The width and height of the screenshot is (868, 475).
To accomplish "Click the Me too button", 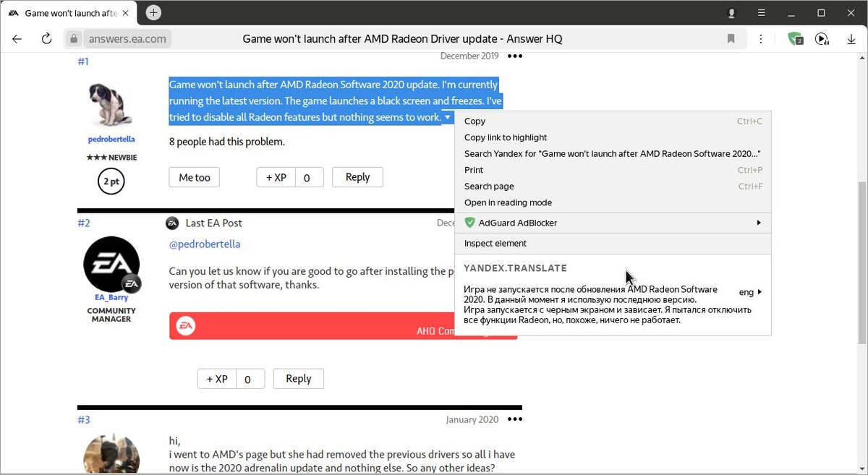I will [x=194, y=177].
